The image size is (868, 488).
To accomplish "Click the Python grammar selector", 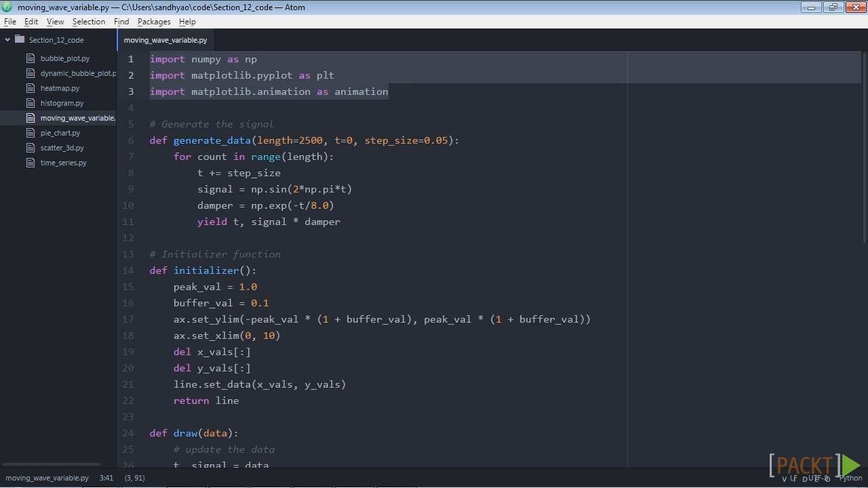I will click(x=850, y=478).
